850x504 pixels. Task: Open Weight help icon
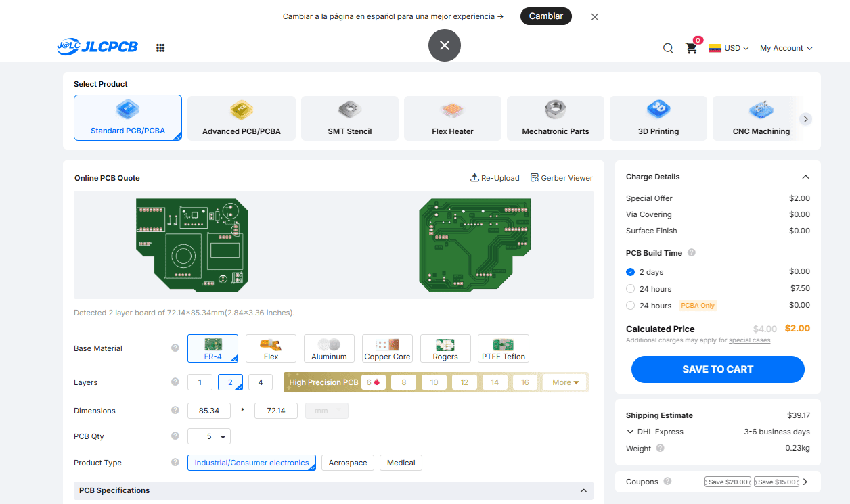coord(661,448)
